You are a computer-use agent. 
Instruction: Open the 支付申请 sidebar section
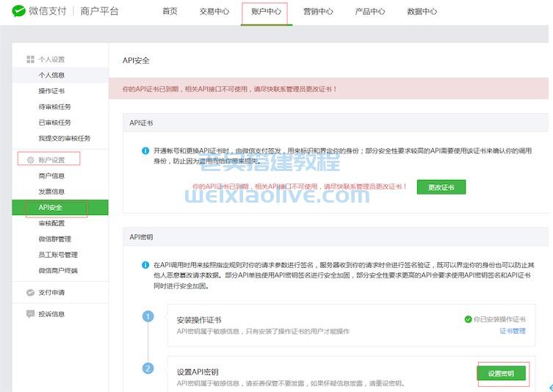click(51, 292)
